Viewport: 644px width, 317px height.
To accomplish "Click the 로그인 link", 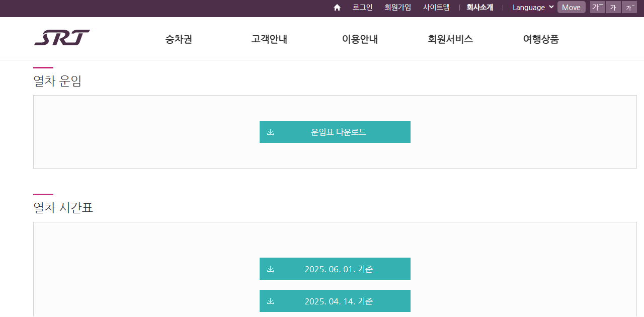I will pyautogui.click(x=362, y=7).
